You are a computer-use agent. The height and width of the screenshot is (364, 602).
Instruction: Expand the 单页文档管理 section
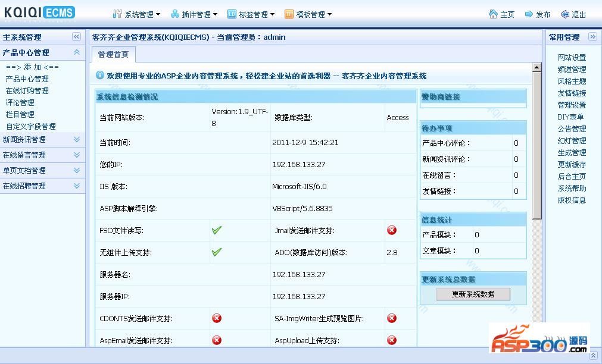(x=77, y=170)
